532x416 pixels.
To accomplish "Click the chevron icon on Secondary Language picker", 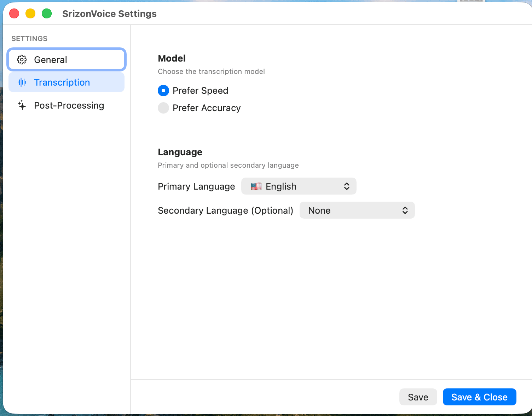I will pos(405,210).
